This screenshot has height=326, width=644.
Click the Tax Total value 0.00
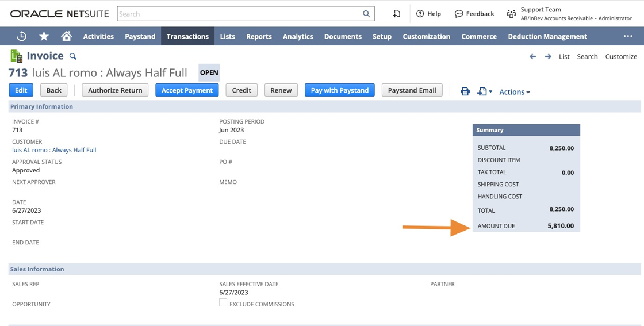pos(568,172)
